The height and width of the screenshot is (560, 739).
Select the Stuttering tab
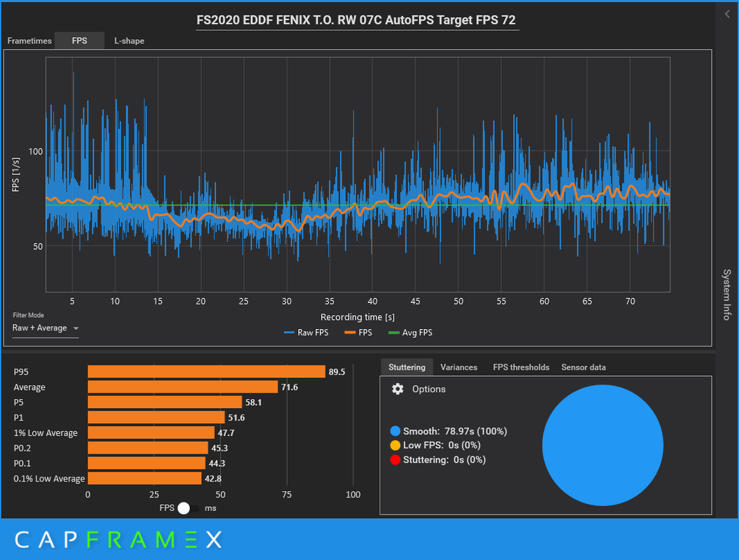(x=407, y=367)
